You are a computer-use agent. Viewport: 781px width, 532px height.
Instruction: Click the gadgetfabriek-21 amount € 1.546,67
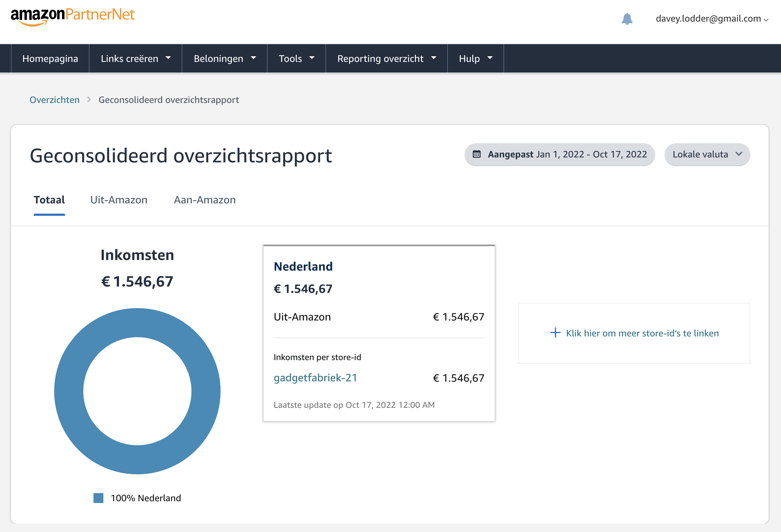[458, 378]
